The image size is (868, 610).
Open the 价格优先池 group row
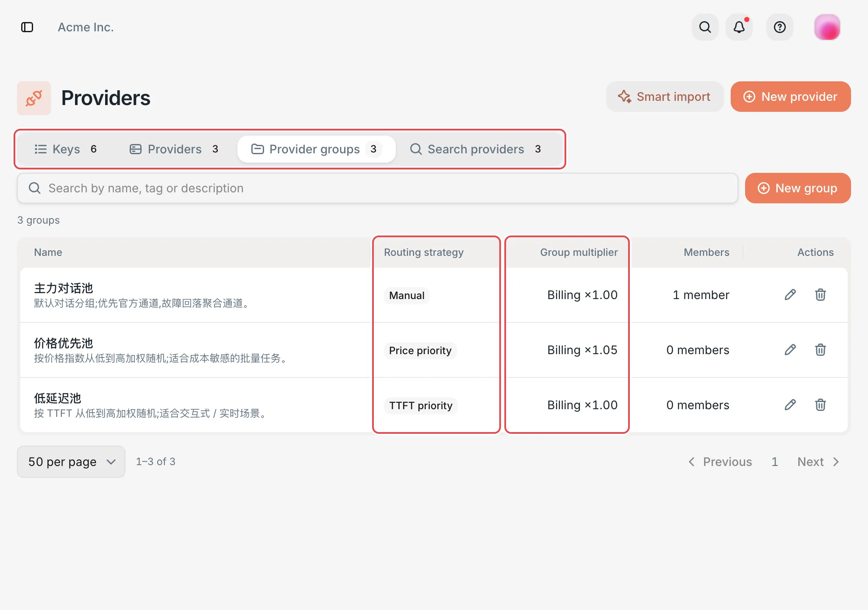(434, 350)
